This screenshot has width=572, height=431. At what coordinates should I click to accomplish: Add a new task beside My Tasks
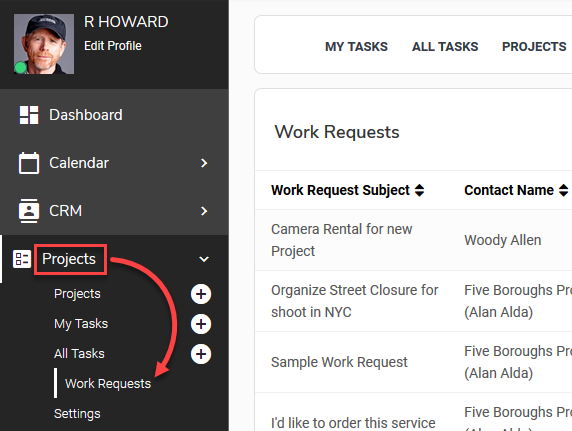pyautogui.click(x=201, y=324)
